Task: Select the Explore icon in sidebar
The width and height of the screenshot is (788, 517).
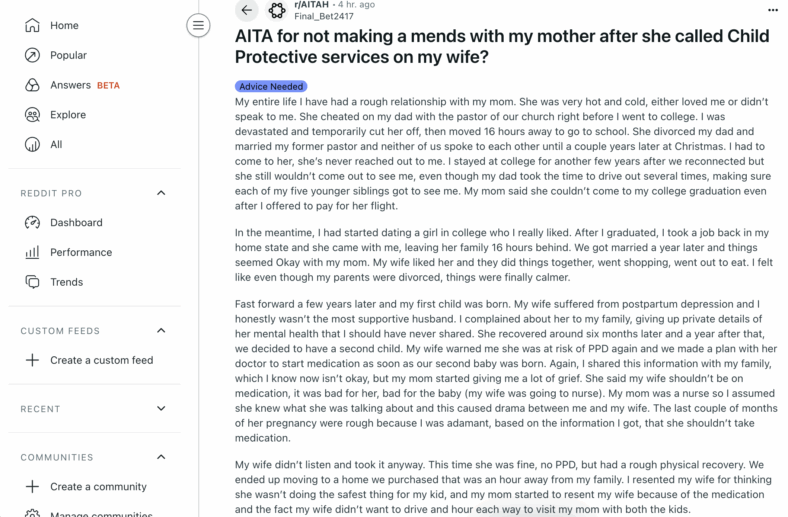Action: [x=32, y=115]
